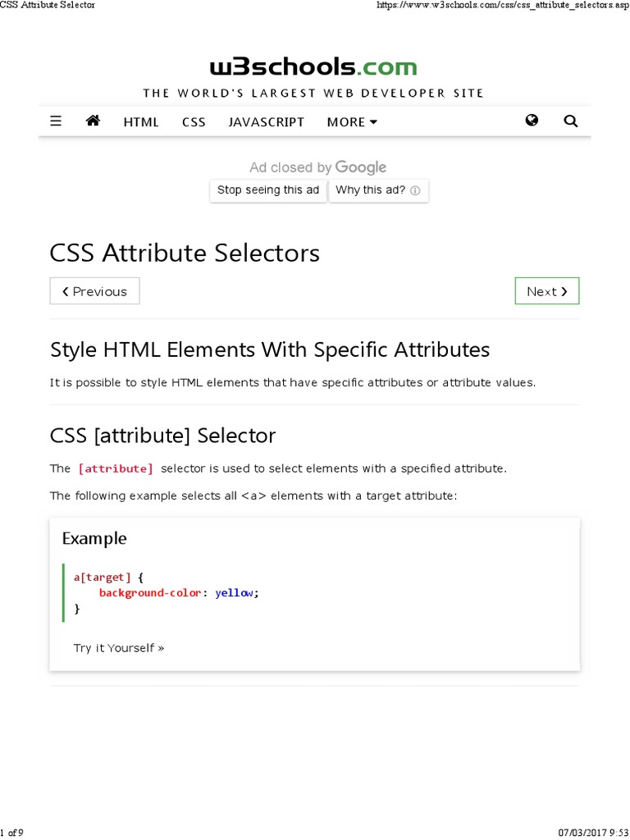630x840 pixels.
Task: Click the yellow color value in code
Action: coord(235,593)
